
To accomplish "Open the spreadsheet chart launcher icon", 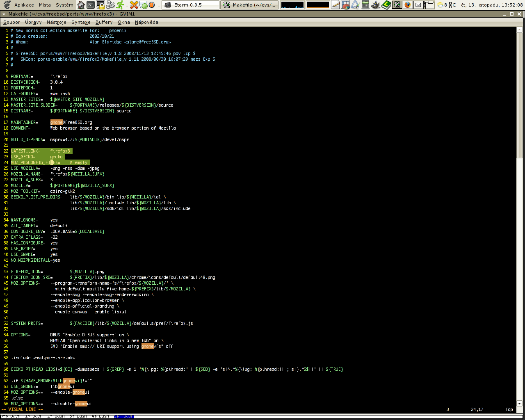I will [x=346, y=5].
